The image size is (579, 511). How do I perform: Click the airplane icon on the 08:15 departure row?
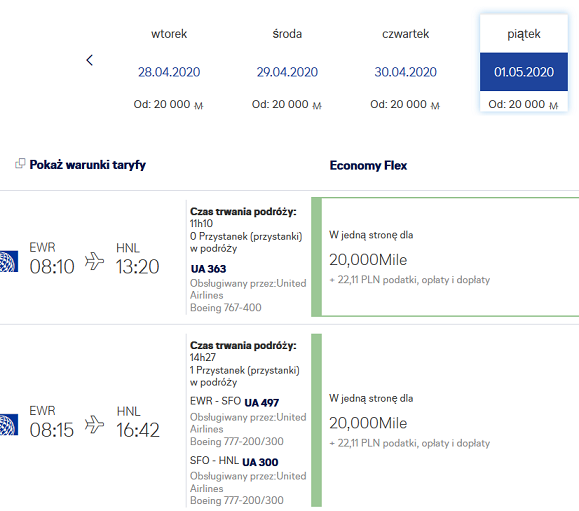tap(95, 424)
